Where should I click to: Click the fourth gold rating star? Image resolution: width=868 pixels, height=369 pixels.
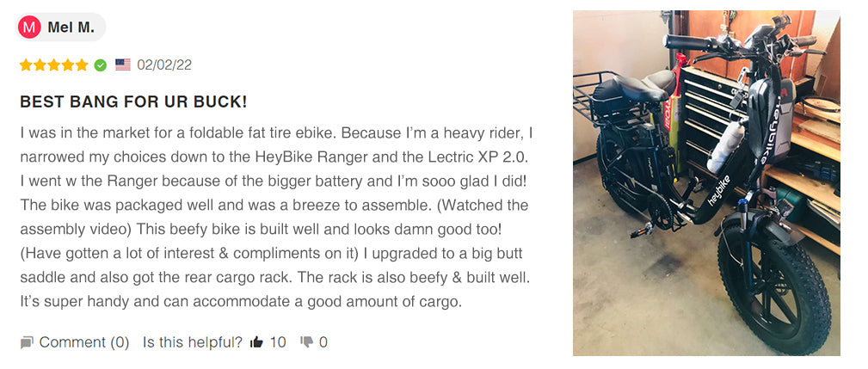click(68, 65)
